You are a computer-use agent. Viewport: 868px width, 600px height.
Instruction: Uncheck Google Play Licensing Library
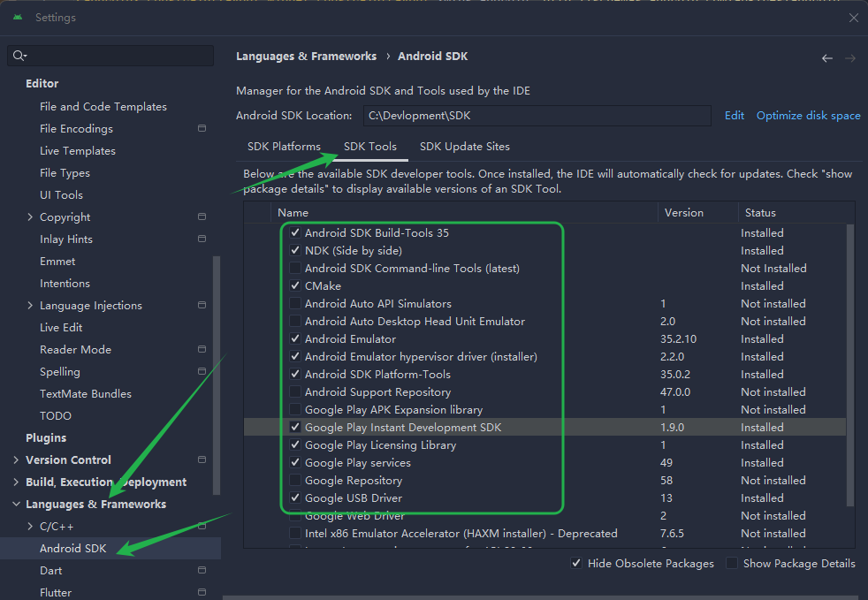(295, 445)
